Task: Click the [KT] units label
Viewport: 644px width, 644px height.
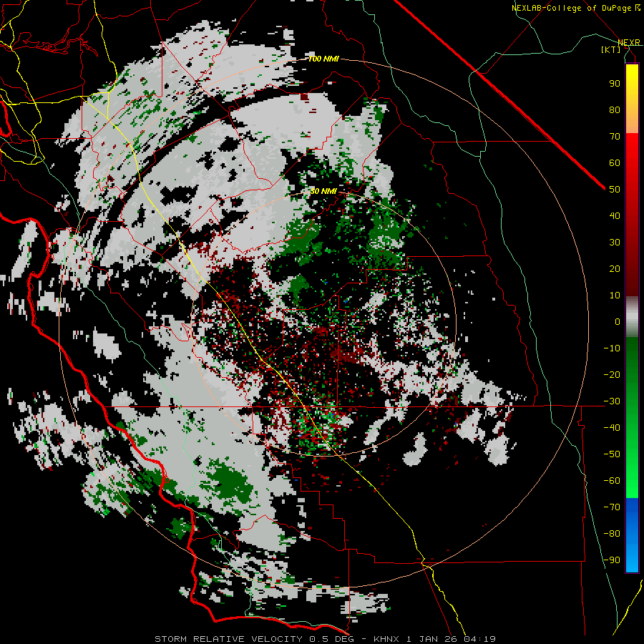Action: pos(611,49)
